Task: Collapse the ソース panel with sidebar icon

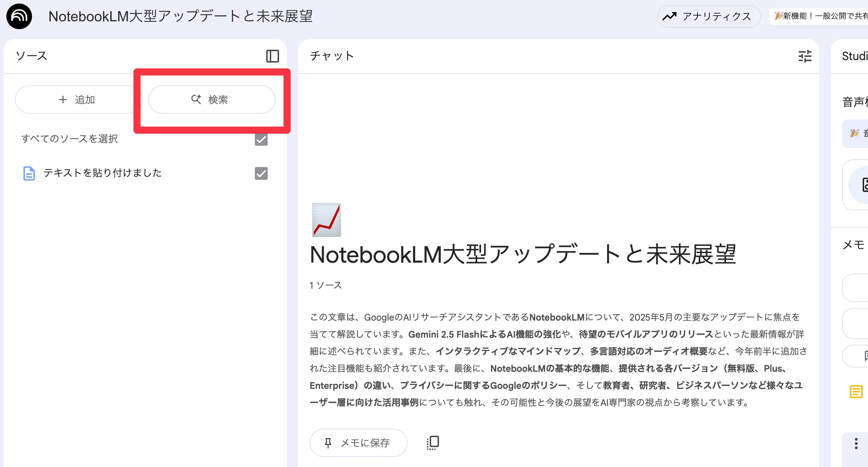Action: (273, 56)
